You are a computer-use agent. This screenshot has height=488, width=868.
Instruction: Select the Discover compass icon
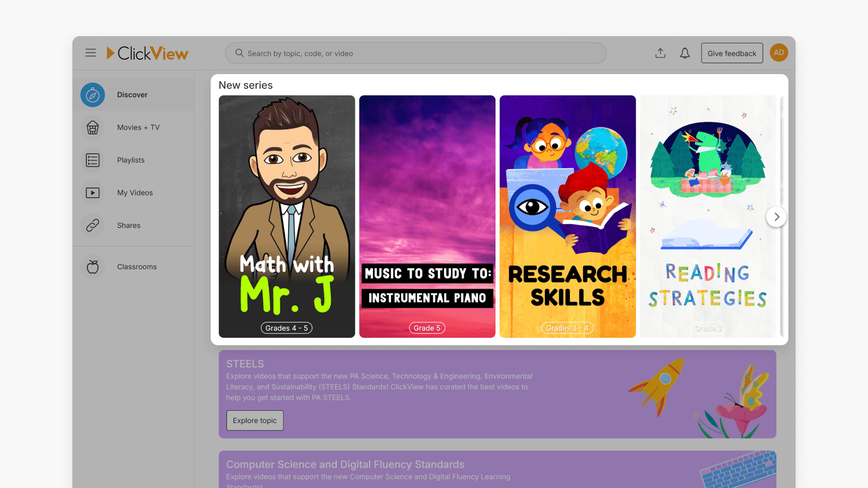pyautogui.click(x=92, y=95)
